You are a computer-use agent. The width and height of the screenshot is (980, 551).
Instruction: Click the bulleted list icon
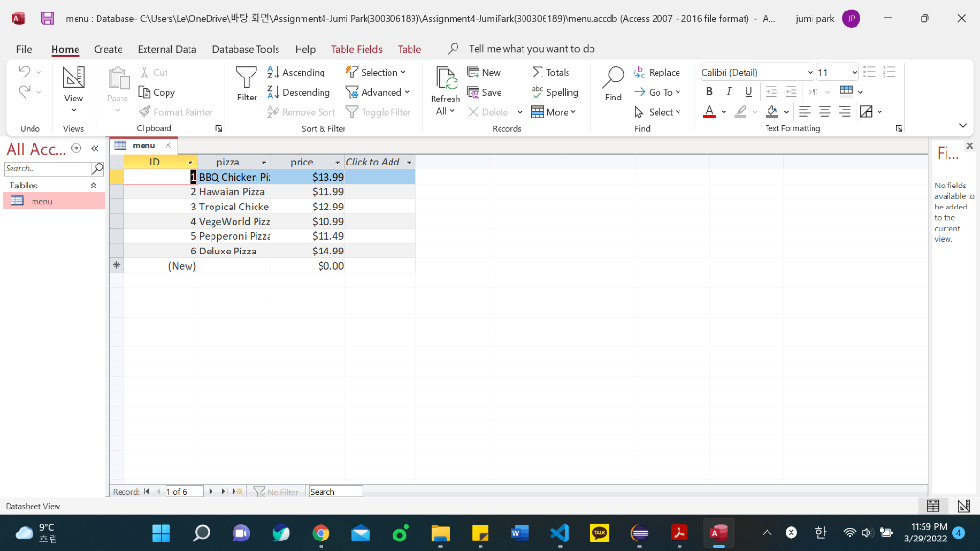coord(869,72)
